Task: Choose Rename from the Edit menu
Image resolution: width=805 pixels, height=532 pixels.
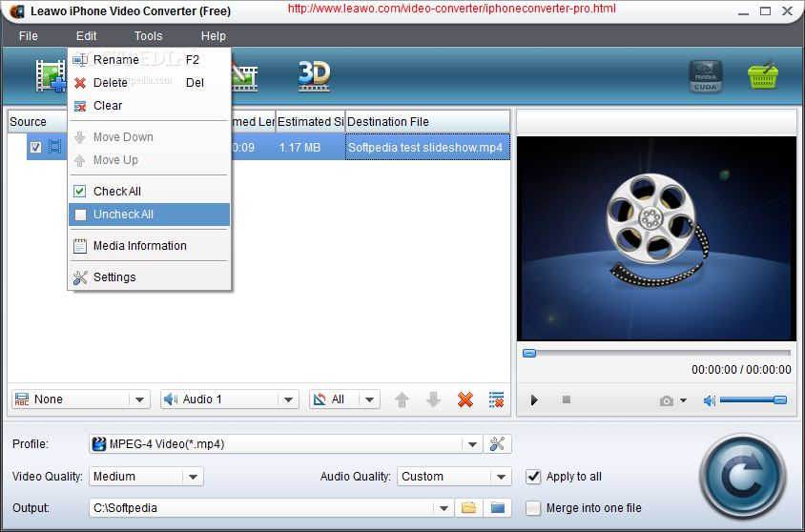Action: click(x=149, y=59)
